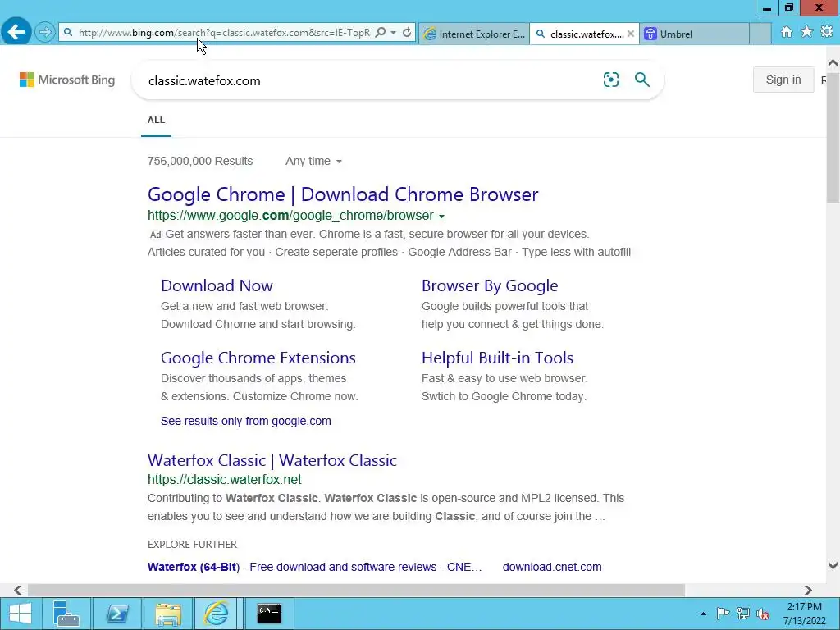Open Waterfox (64-Bit) free download link
The height and width of the screenshot is (630, 840).
314,567
